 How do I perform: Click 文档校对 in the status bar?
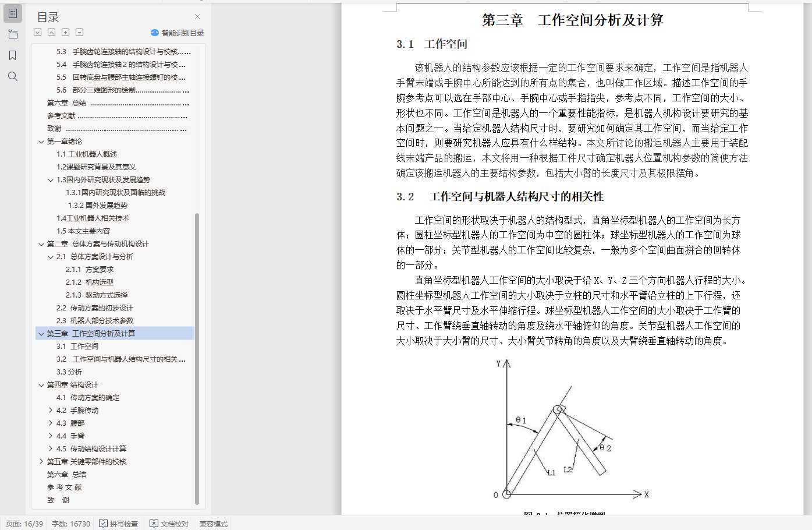pyautogui.click(x=169, y=524)
